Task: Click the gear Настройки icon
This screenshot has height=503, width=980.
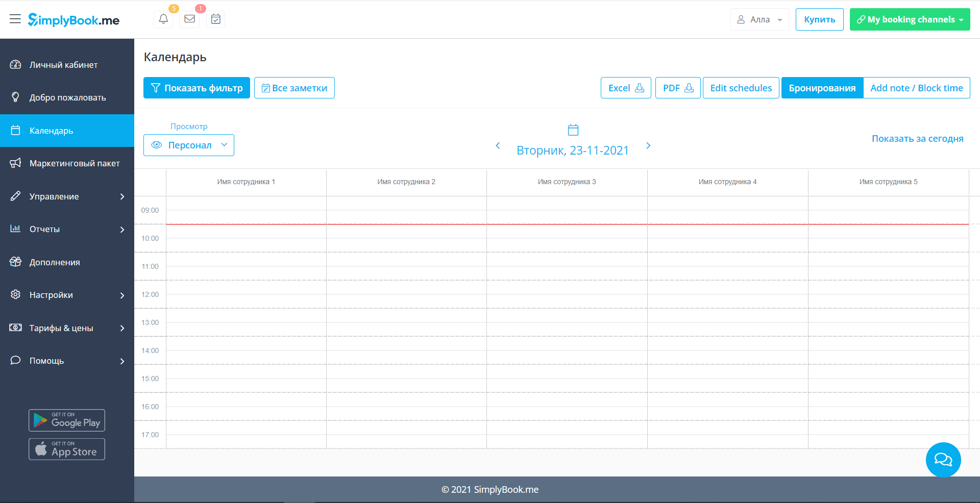Action: (x=15, y=294)
